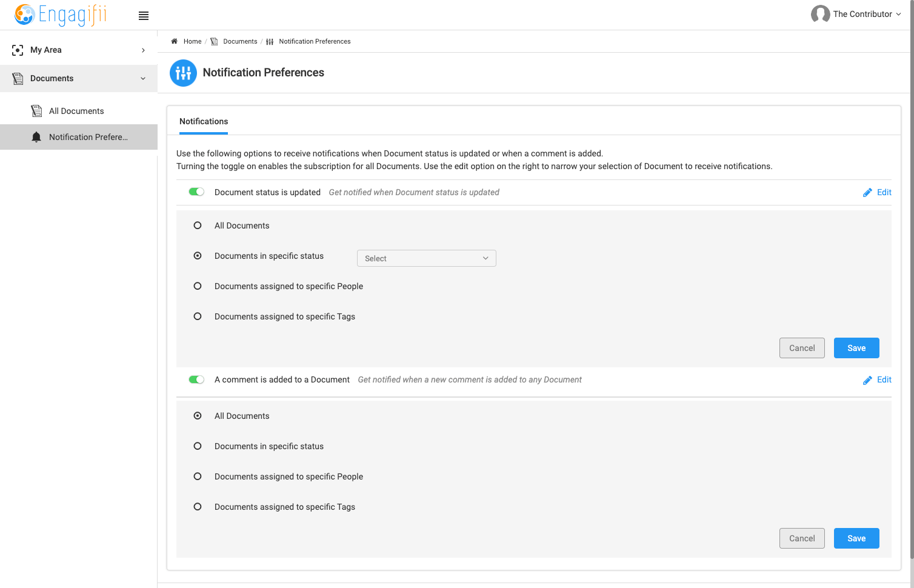Click the Engagifii logo
The image size is (914, 588).
60,15
